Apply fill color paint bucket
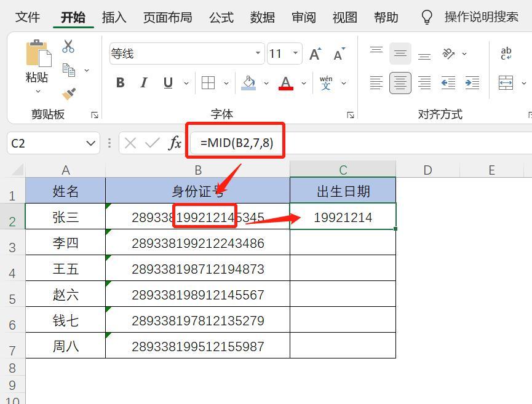 coord(248,83)
